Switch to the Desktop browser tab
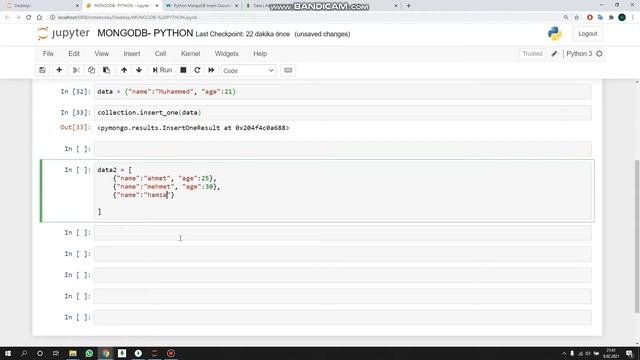The width and height of the screenshot is (640, 360). 41,6
